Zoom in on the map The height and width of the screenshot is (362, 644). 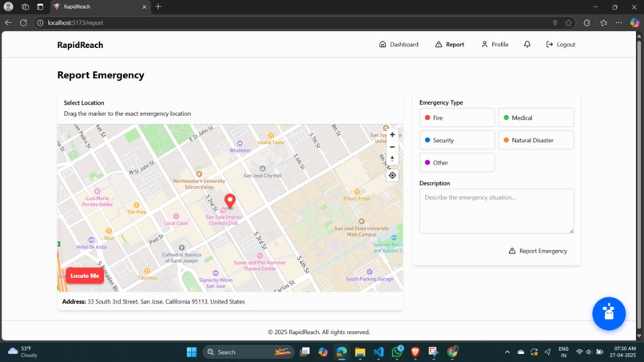tap(392, 135)
